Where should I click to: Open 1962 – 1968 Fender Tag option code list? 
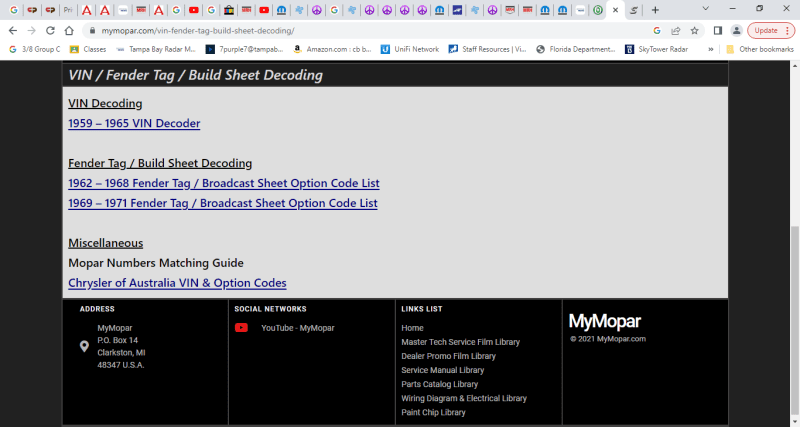[224, 183]
